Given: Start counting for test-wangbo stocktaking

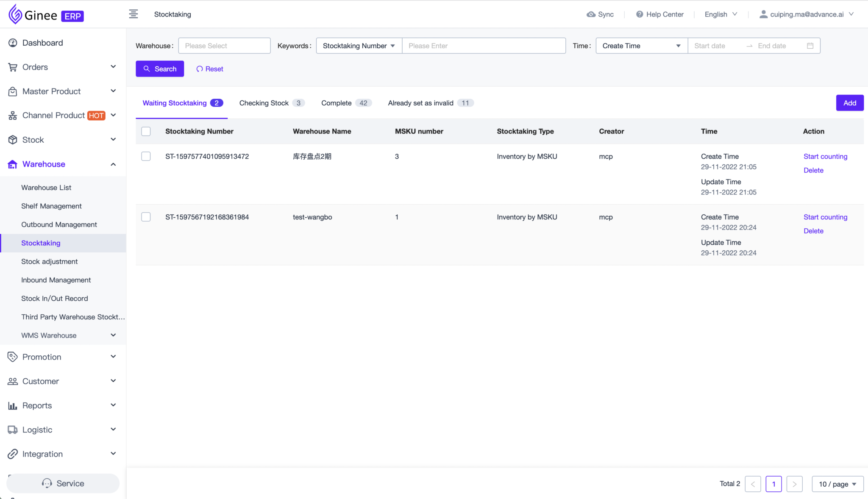Looking at the screenshot, I should click(825, 216).
